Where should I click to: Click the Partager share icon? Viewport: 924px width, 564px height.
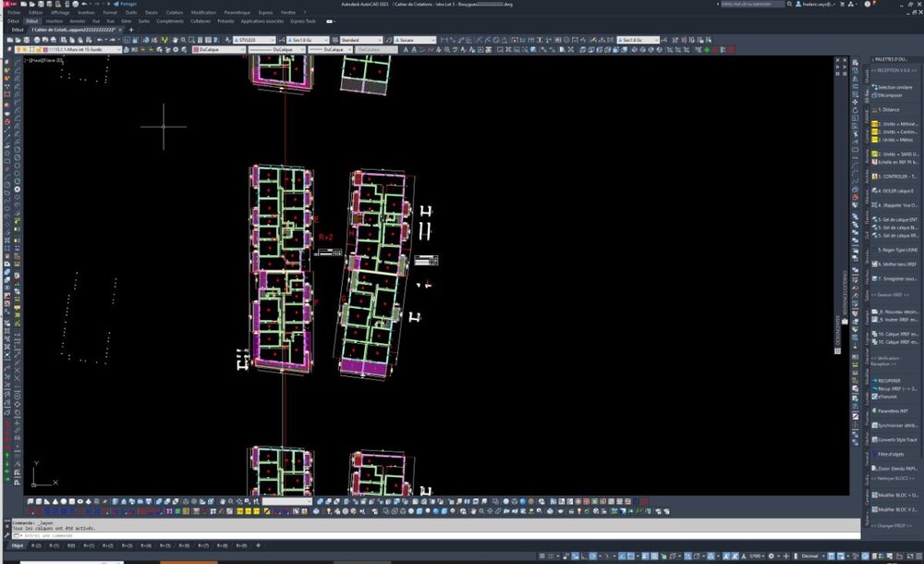(116, 4)
